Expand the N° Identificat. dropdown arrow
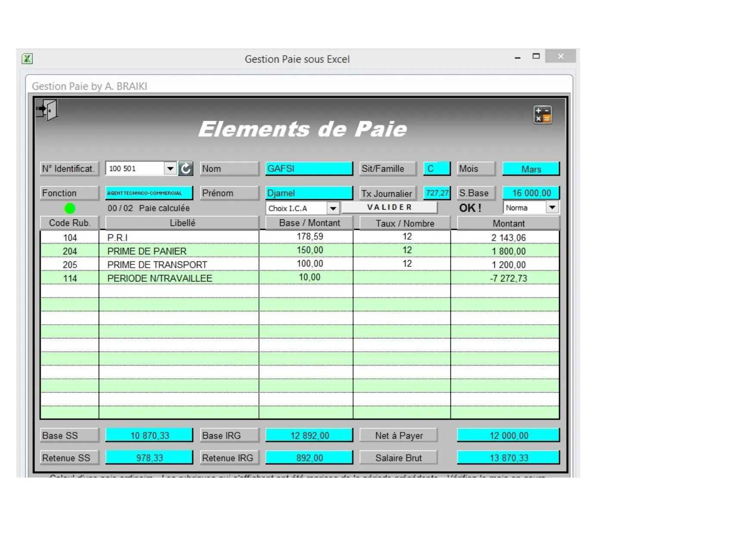Viewport: 756px width, 535px height. [x=170, y=169]
